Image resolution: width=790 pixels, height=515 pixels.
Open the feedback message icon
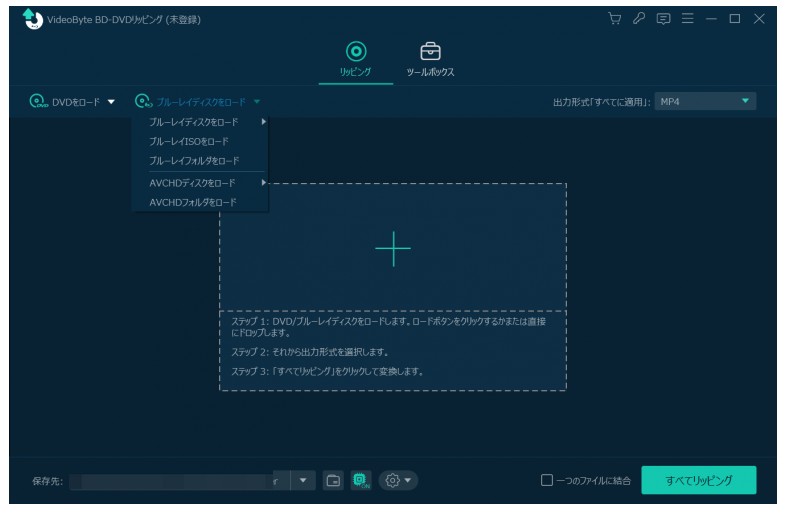663,19
